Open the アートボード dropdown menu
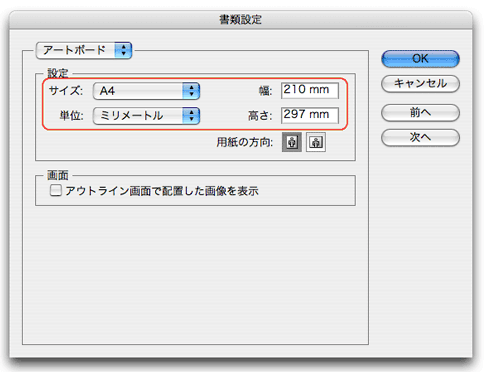Screen dimensions: 486x372 84,50
